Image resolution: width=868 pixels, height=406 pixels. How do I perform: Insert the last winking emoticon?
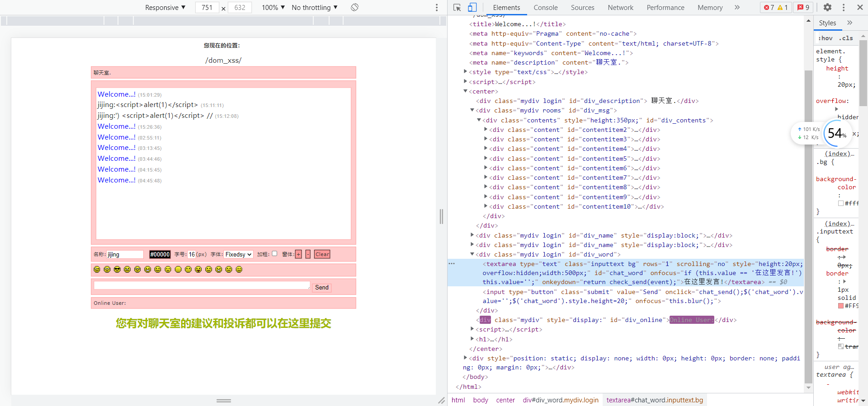(239, 270)
